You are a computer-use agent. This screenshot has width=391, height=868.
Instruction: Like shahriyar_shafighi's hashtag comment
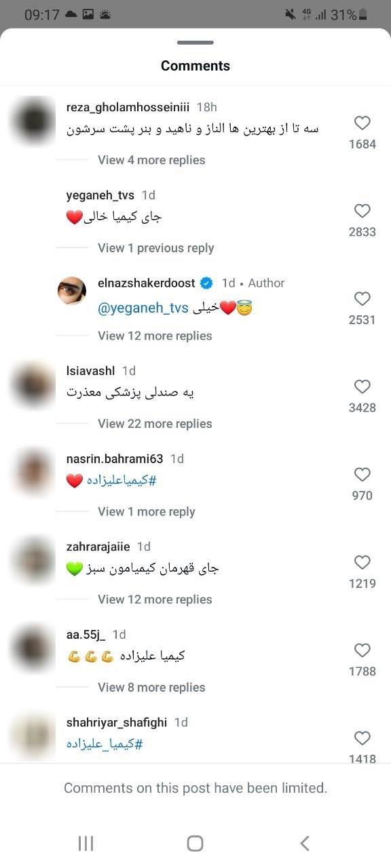point(362,738)
